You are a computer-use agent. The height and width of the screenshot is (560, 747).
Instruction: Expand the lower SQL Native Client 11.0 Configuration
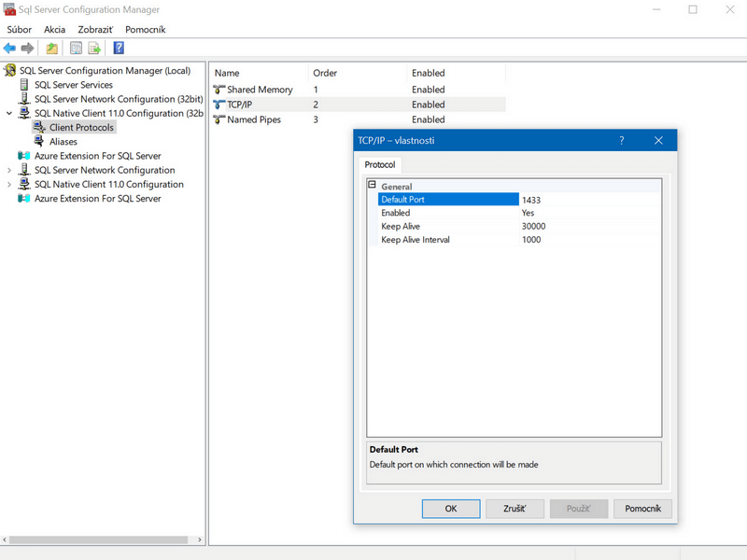click(9, 184)
